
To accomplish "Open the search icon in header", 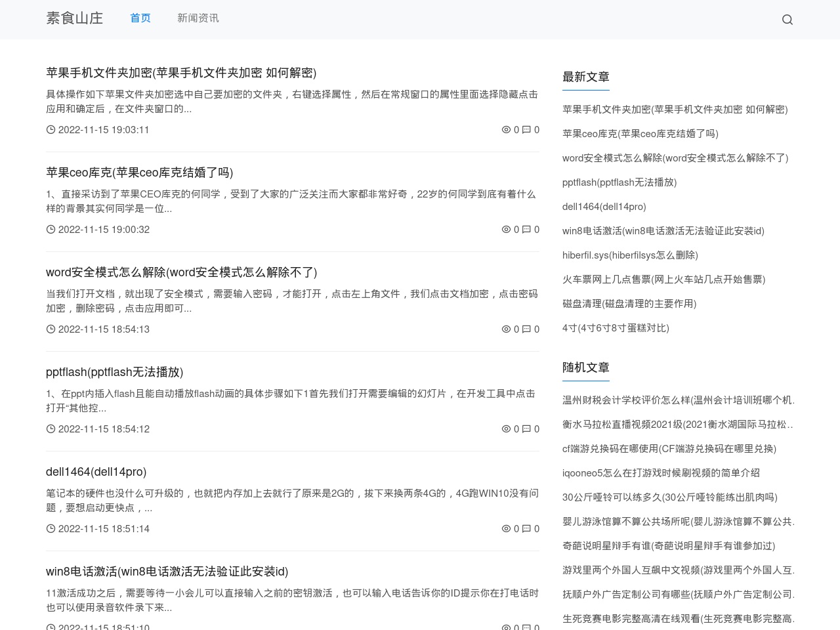I will [x=787, y=20].
